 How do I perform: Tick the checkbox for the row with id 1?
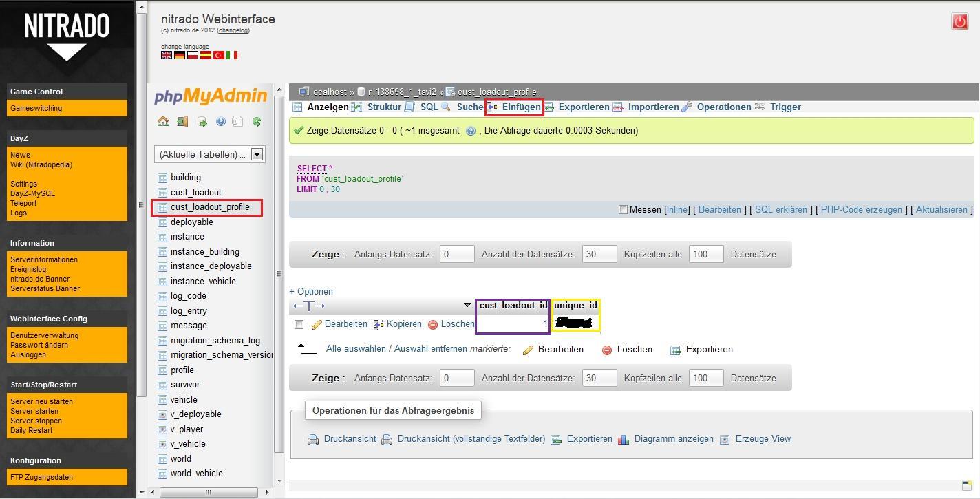[x=299, y=324]
